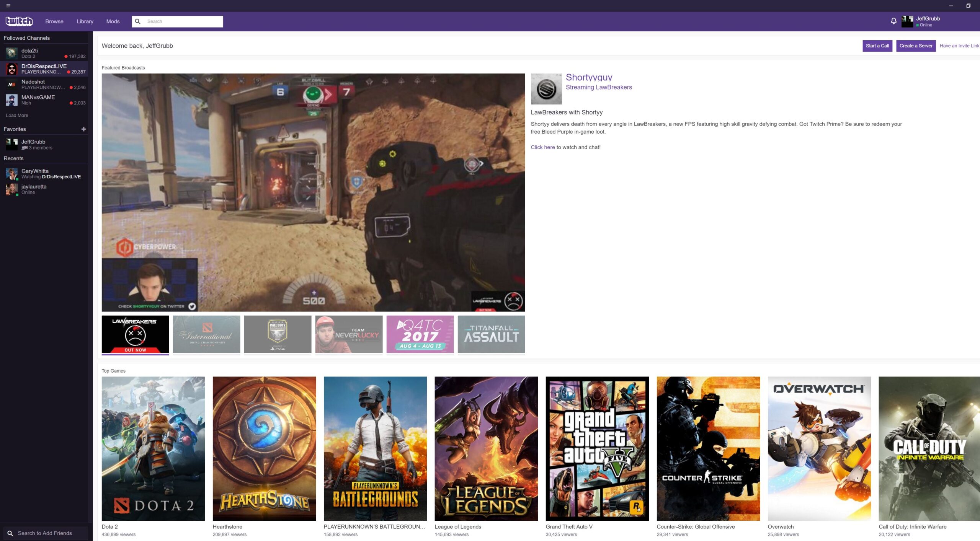
Task: Open the Dota 2 game cover
Action: (153, 448)
